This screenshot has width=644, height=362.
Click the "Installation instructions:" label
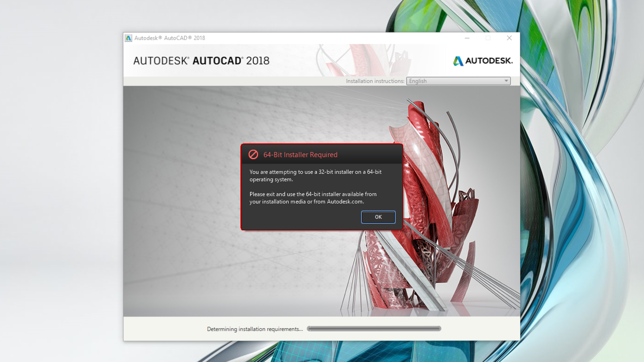tap(375, 81)
